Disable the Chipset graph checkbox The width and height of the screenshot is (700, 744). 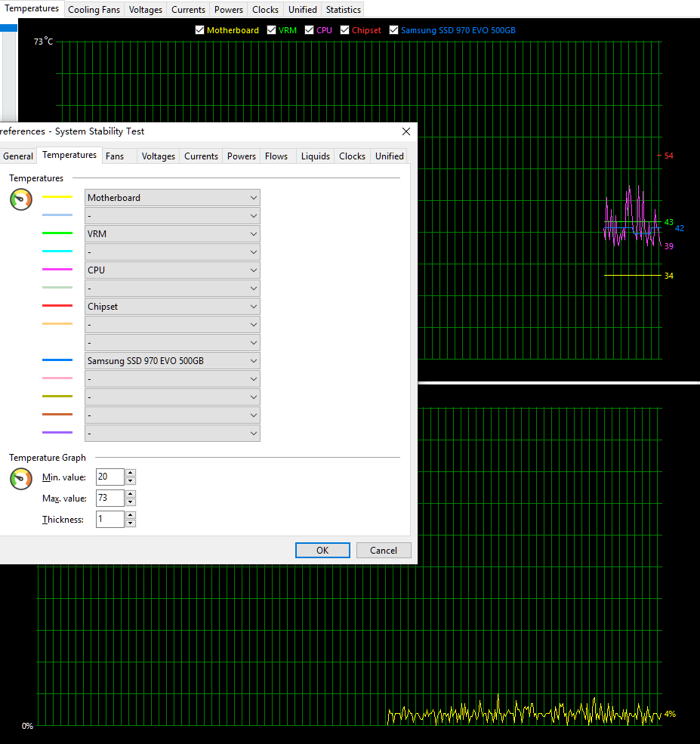(345, 30)
